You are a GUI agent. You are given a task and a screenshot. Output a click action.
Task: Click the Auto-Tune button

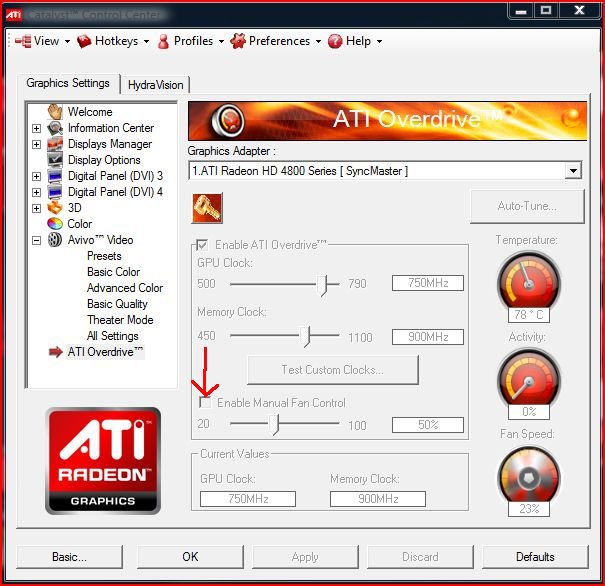pyautogui.click(x=527, y=206)
